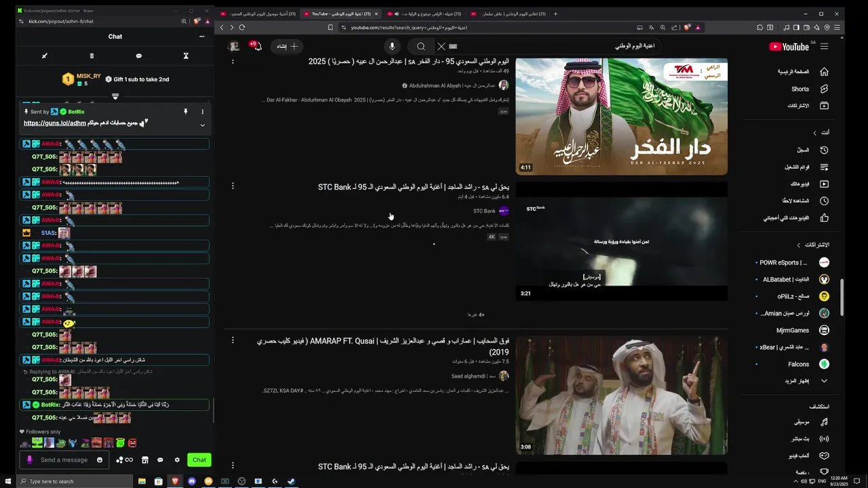Click the trash can icon in Kick chat toolbar

click(92, 56)
